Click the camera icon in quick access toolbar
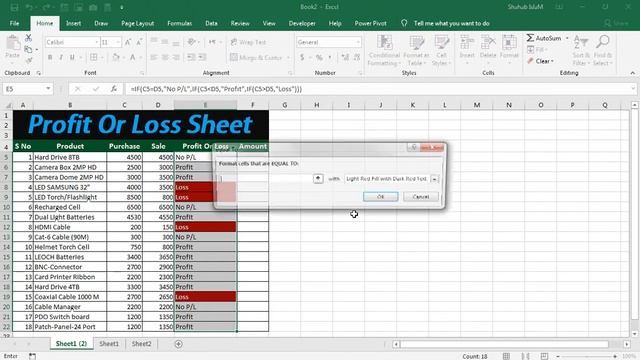640x360 pixels. 93,7
